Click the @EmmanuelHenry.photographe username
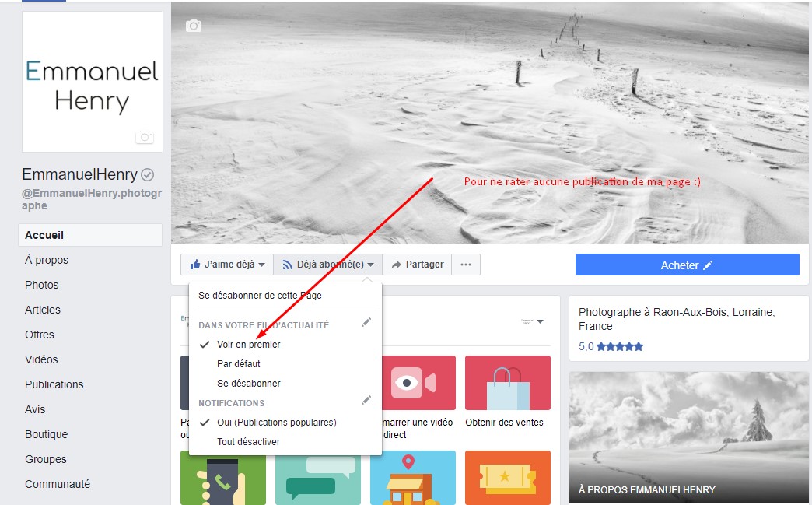Screen dimensions: 812x505 tap(92, 199)
